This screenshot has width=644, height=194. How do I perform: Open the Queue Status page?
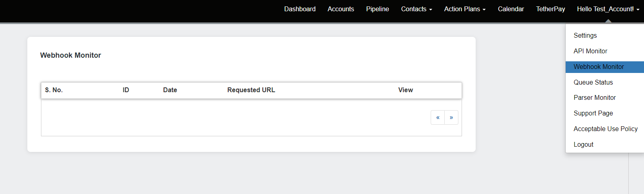(x=593, y=82)
